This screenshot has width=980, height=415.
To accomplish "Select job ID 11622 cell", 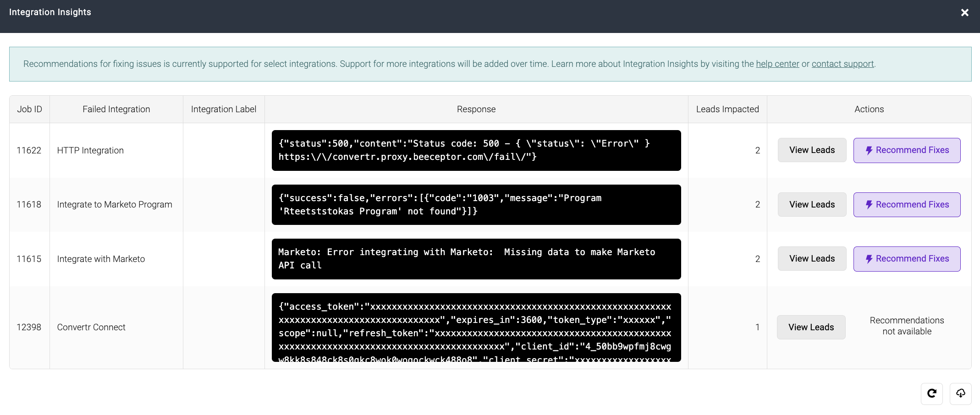I will tap(29, 151).
